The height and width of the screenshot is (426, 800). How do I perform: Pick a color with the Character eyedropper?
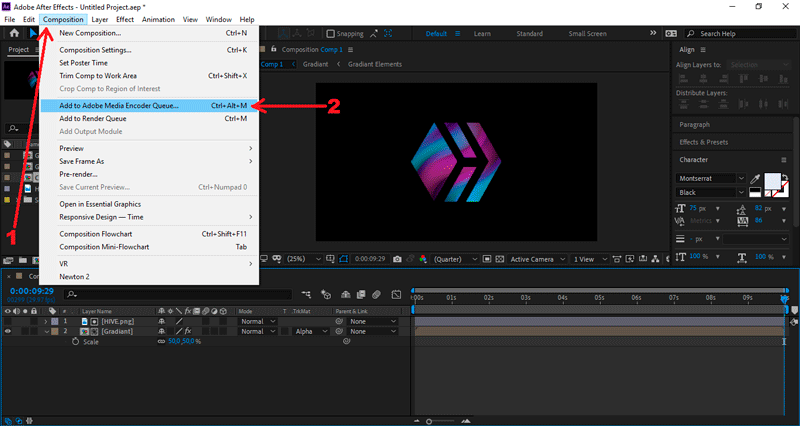[x=755, y=179]
